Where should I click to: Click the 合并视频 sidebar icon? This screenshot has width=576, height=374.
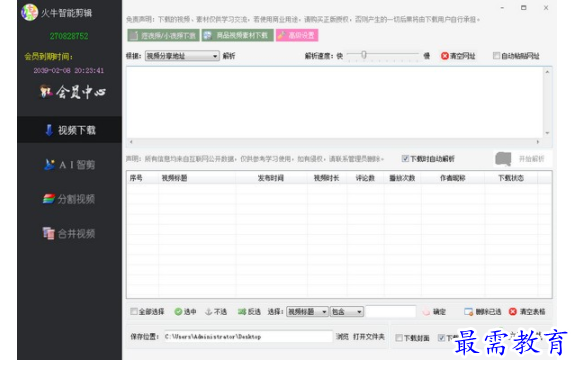click(x=48, y=233)
